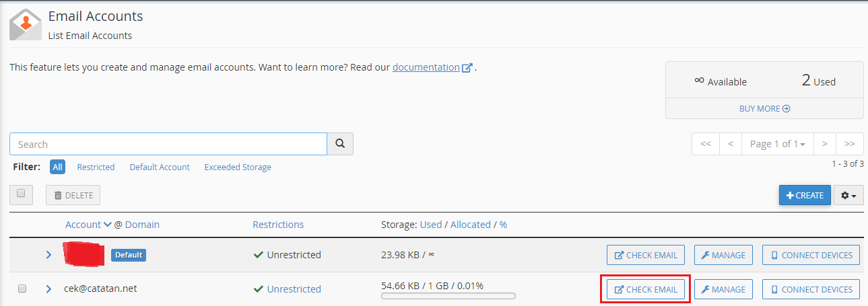Open the gear settings dropdown
The image size is (868, 306).
848,196
